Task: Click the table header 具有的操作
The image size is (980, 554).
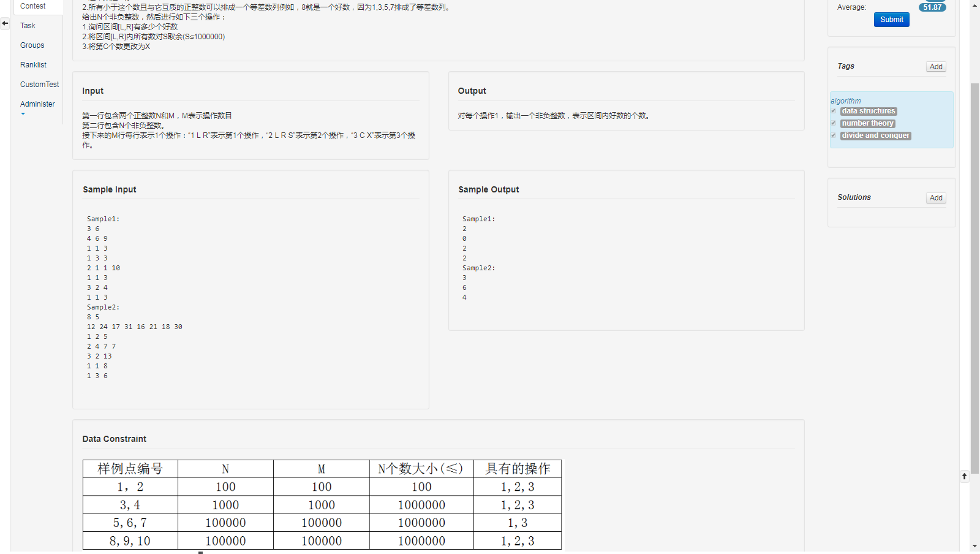Action: coord(518,469)
